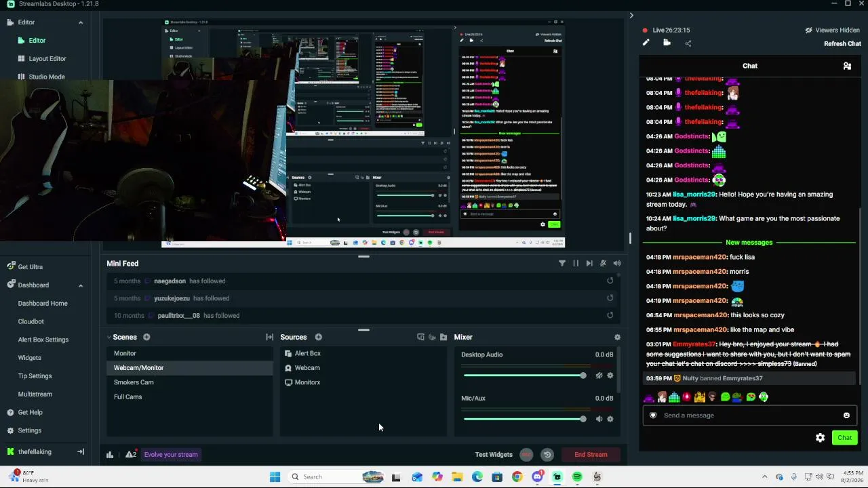Open performance stats bar-chart icon
The height and width of the screenshot is (488, 868).
pos(110,455)
